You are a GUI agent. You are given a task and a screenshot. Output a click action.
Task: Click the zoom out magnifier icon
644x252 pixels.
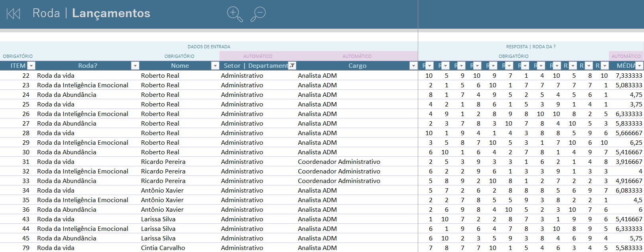point(258,14)
